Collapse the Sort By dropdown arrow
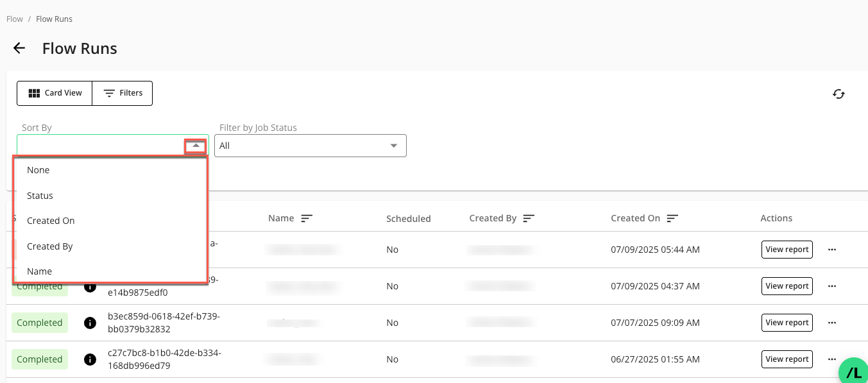868x383 pixels. pos(196,146)
